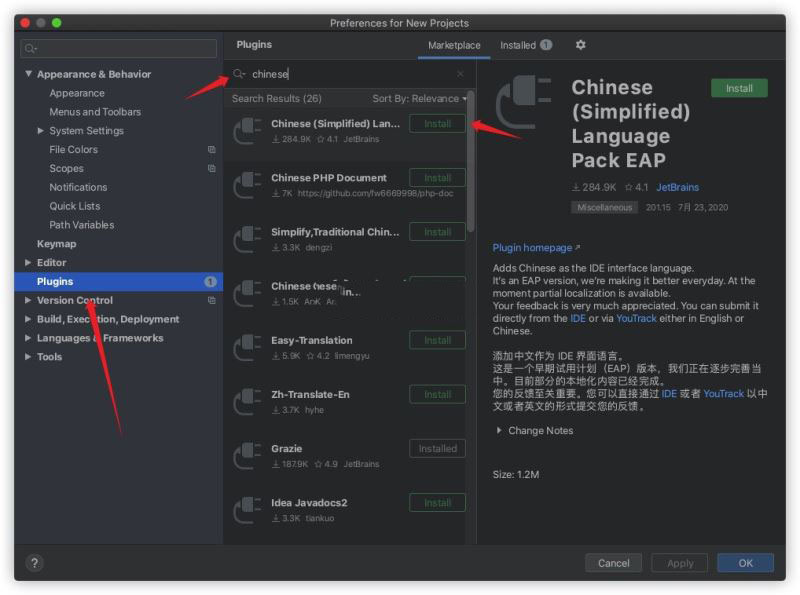Expand the System Settings node
This screenshot has width=800, height=595.
(41, 131)
